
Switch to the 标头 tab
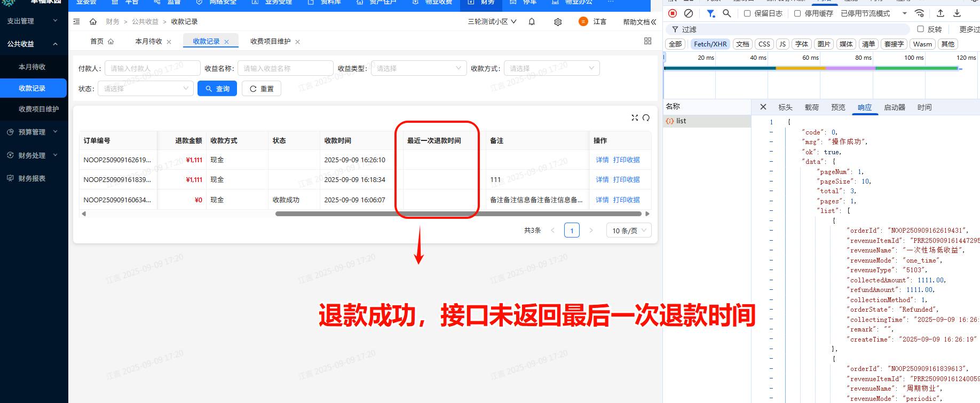[785, 107]
